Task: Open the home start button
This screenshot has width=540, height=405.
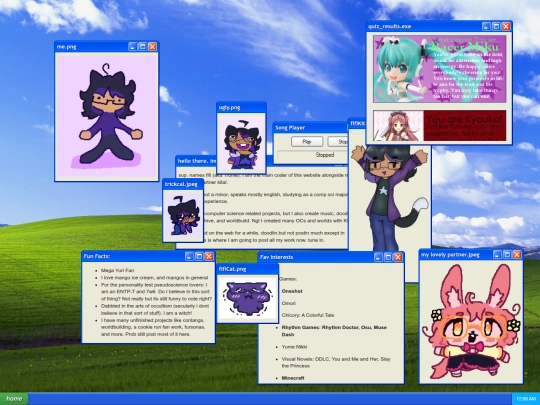Action: click(x=14, y=398)
